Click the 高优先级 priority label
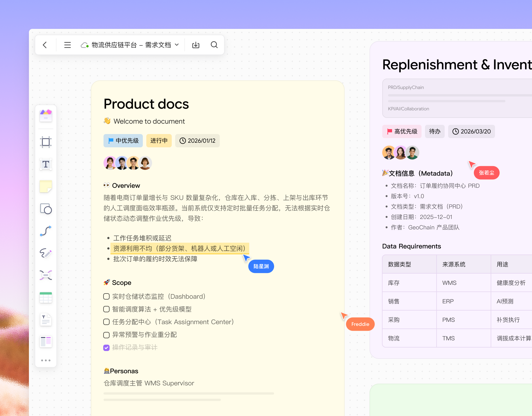The image size is (532, 416). coord(402,131)
